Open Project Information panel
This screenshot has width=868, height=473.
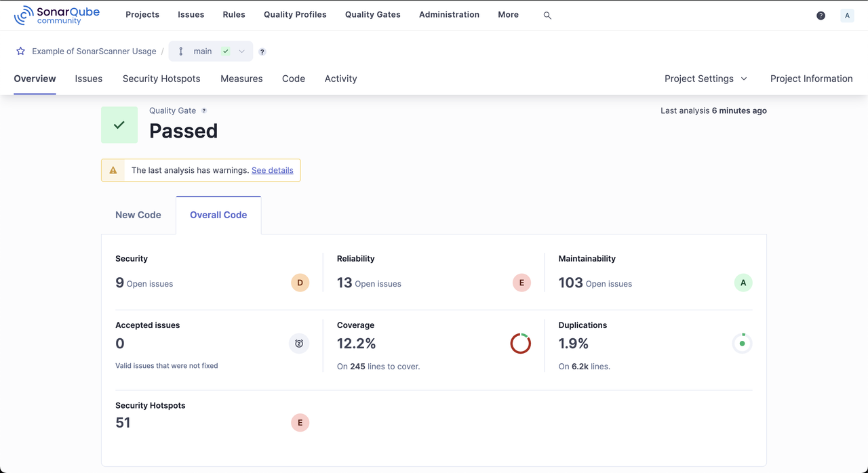811,79
